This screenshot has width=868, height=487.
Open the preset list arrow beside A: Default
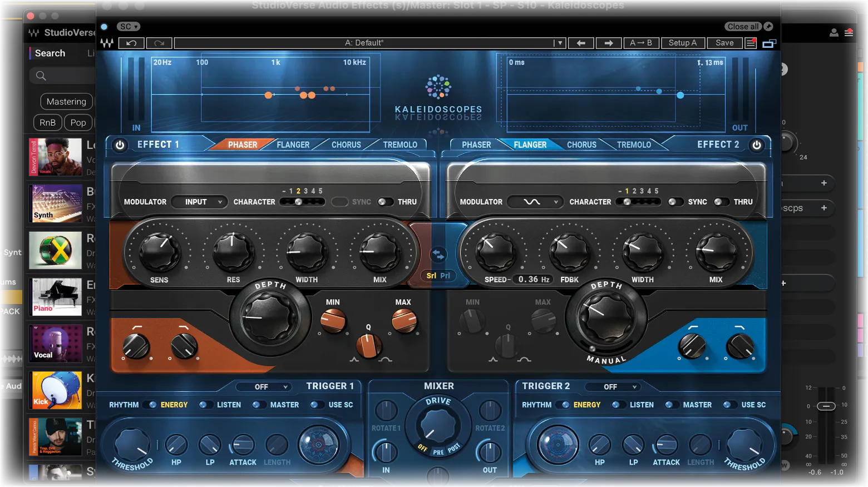pos(559,43)
